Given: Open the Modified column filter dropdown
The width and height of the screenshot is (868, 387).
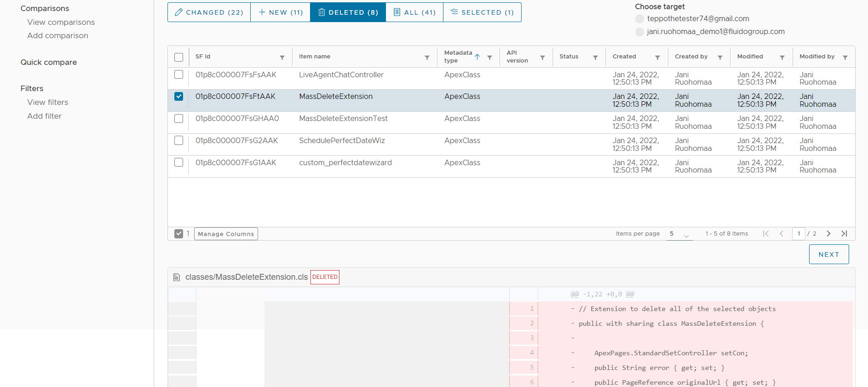Looking at the screenshot, I should [782, 58].
